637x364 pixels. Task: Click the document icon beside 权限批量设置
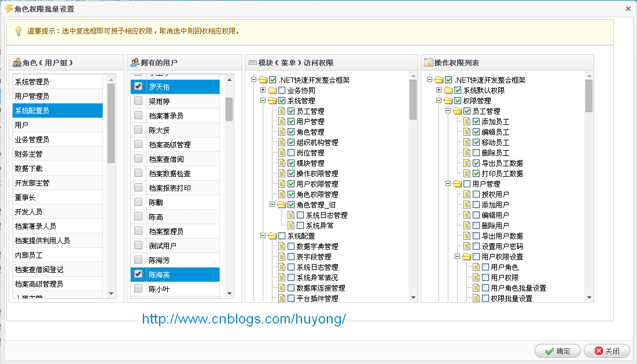[476, 298]
